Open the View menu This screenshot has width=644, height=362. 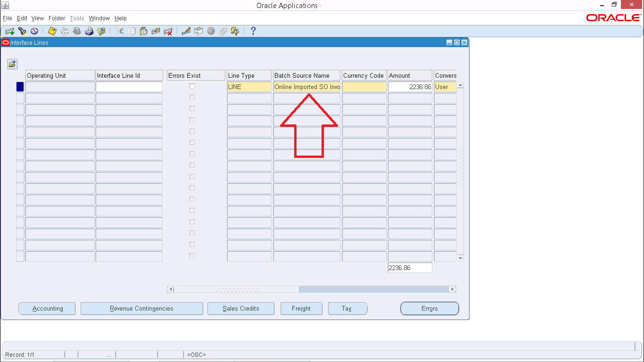point(38,18)
